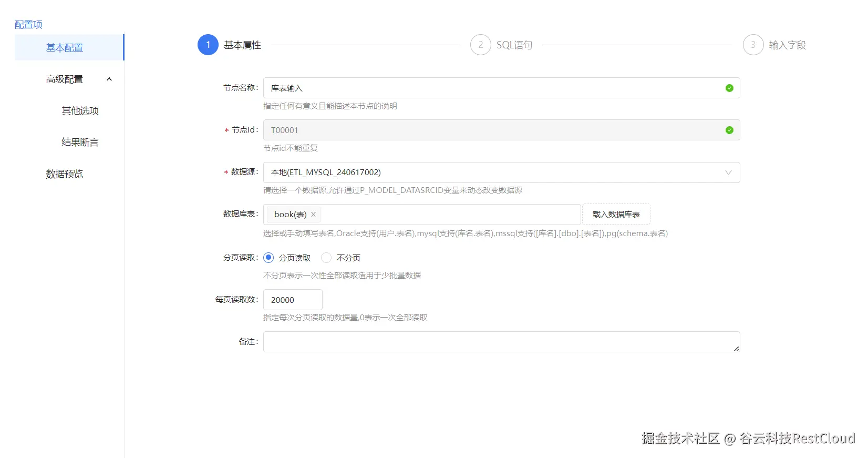Image resolution: width=868 pixels, height=458 pixels.
Task: Click the step 1 circle icon
Action: 208,45
